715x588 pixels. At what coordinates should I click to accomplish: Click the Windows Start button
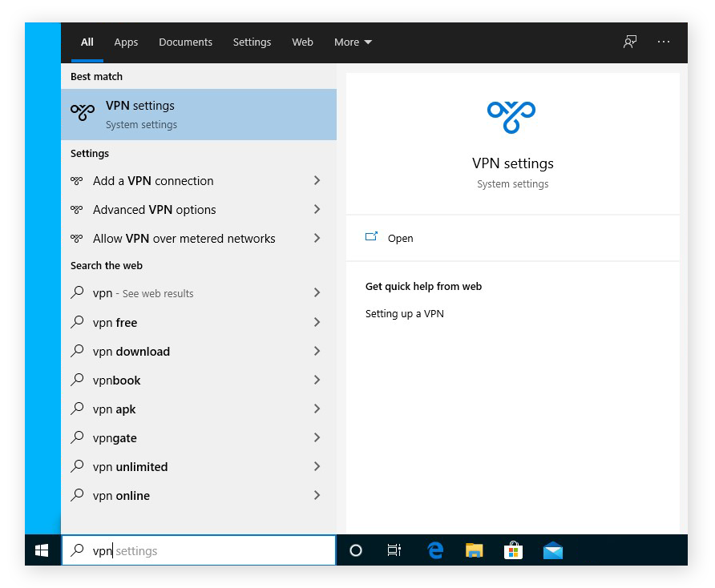(42, 550)
